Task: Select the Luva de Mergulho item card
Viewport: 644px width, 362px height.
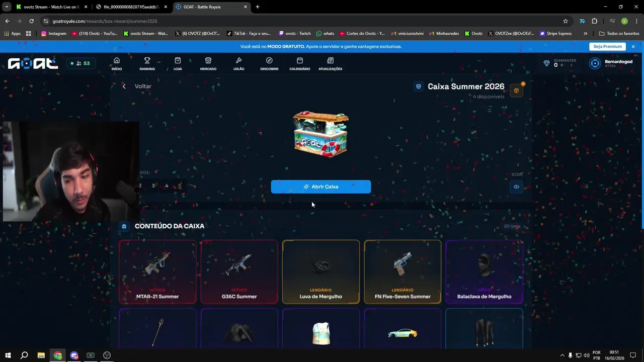Action: (321, 272)
